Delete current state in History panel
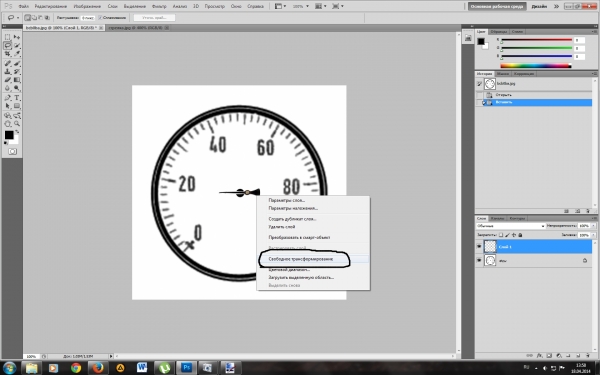This screenshot has height=375, width=600. pos(588,211)
